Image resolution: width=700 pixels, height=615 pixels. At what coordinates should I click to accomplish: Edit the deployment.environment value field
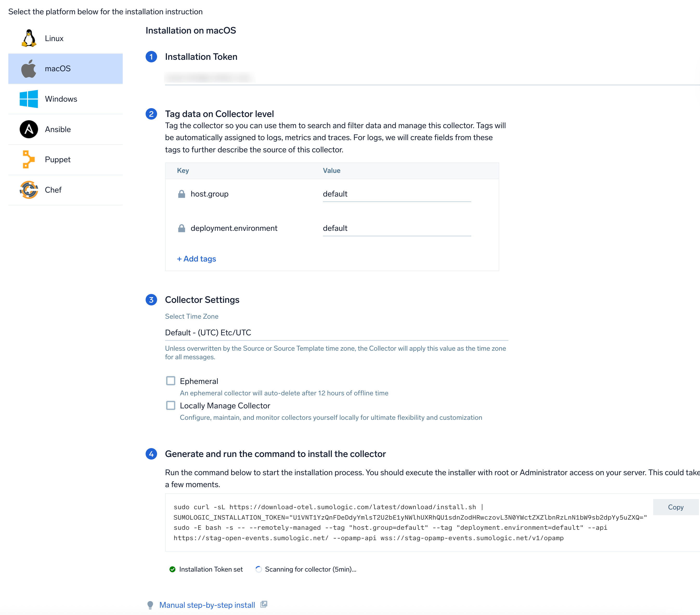coord(397,228)
